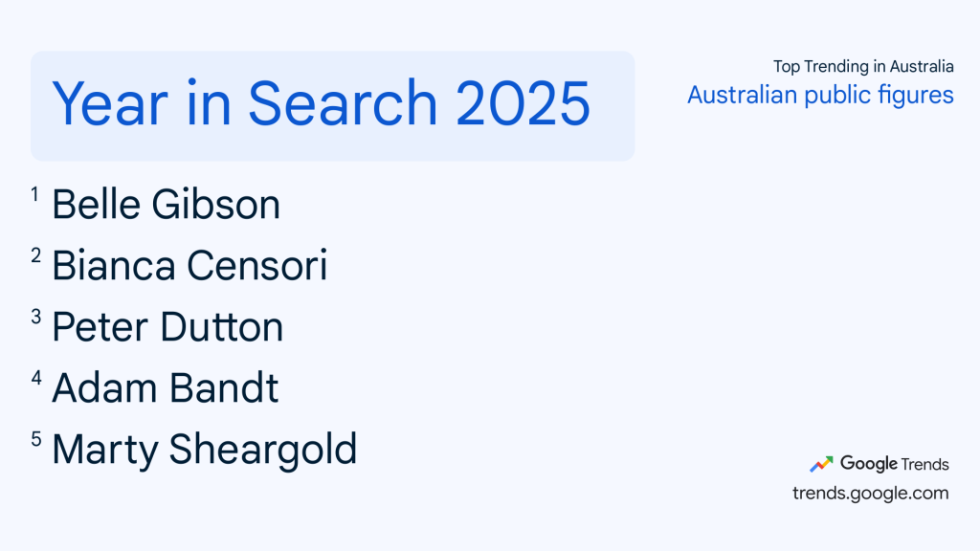This screenshot has height=551, width=980.
Task: Select the 'Australian public figures' category heading
Action: coord(820,96)
